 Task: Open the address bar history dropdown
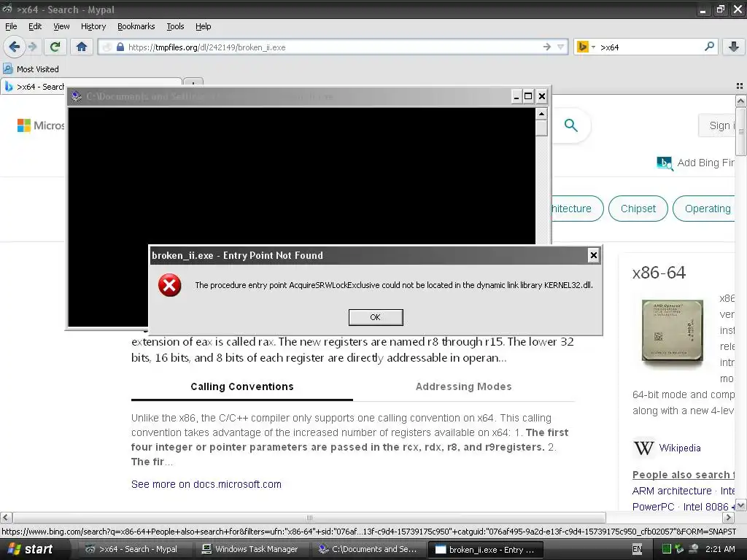(x=561, y=47)
